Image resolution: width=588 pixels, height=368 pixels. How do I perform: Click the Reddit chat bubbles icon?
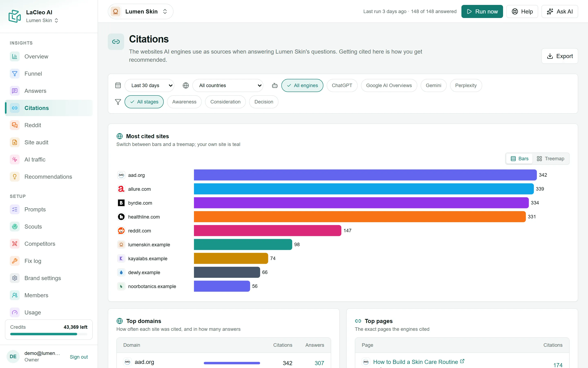click(x=14, y=125)
